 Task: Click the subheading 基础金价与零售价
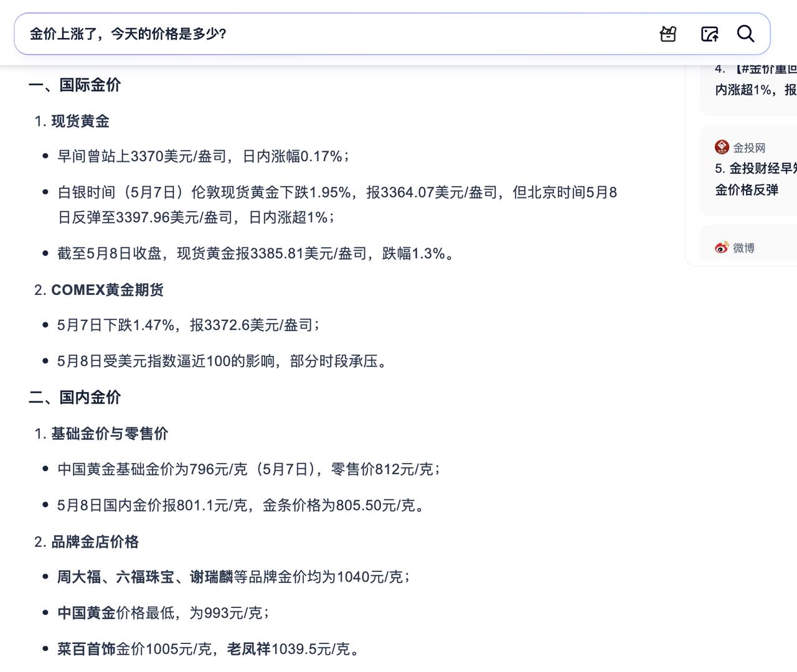pyautogui.click(x=110, y=434)
